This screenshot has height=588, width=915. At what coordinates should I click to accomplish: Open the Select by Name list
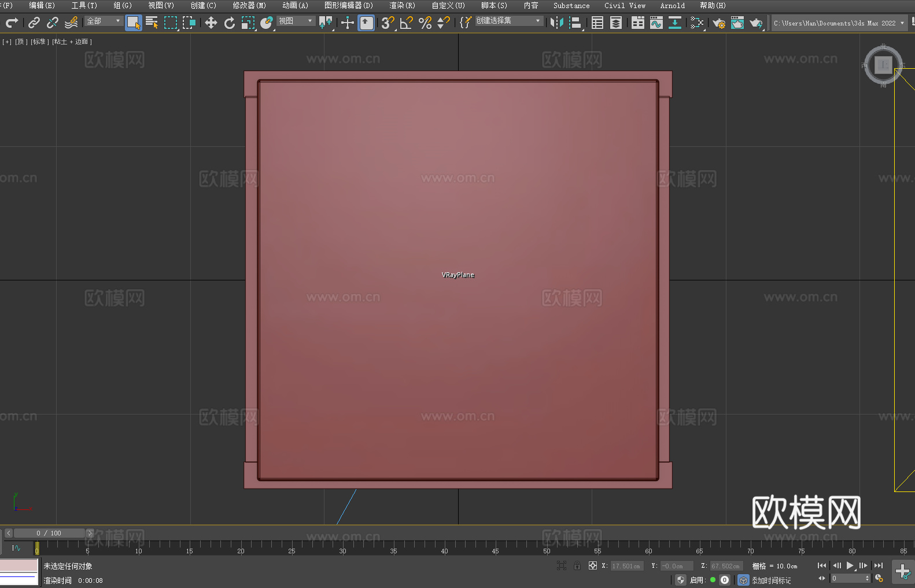pos(152,23)
